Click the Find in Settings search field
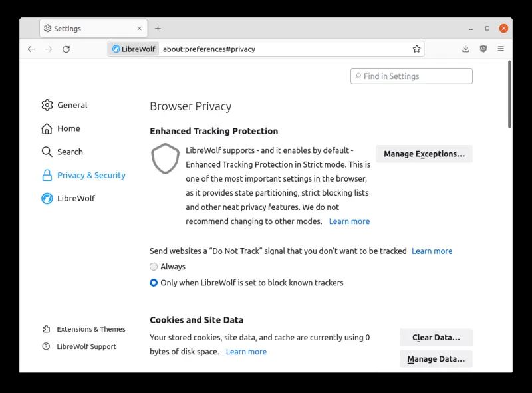Viewport: 532px width, 393px height. tap(411, 76)
